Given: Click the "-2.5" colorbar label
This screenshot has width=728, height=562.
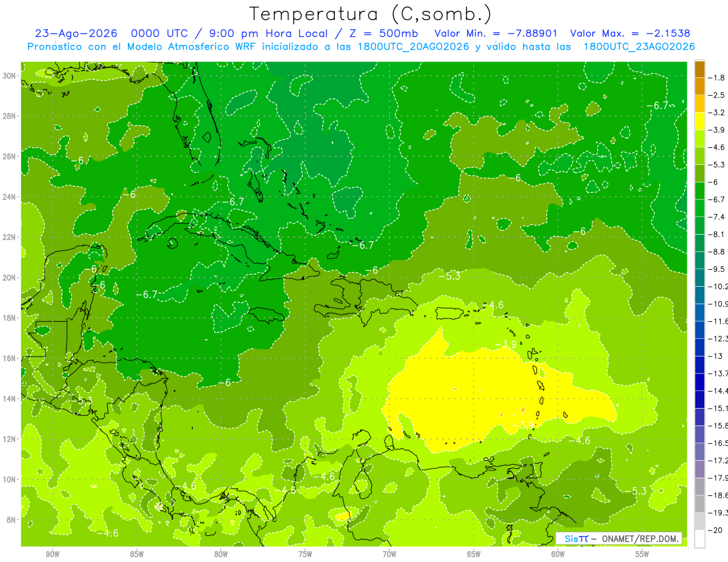Looking at the screenshot, I should point(717,95).
